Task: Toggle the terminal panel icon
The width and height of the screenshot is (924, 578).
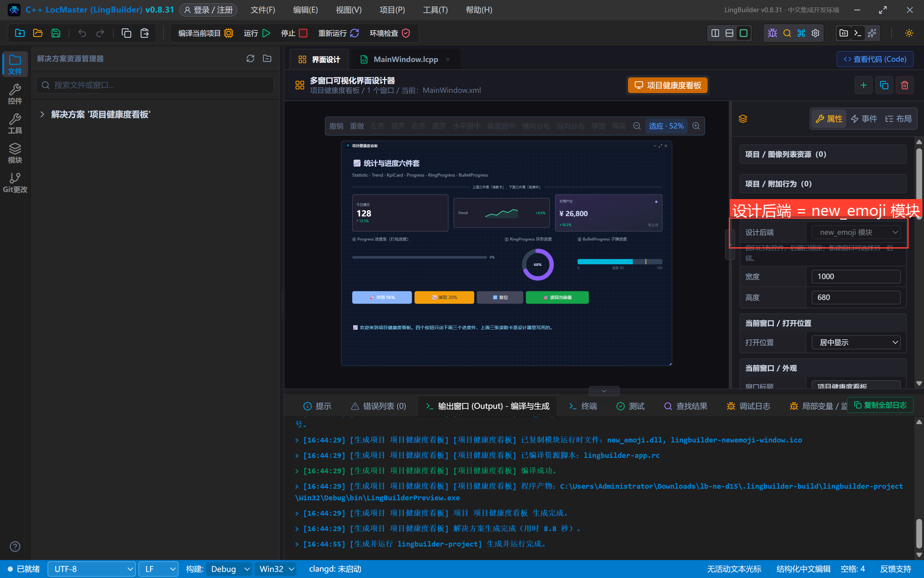Action: (x=858, y=33)
